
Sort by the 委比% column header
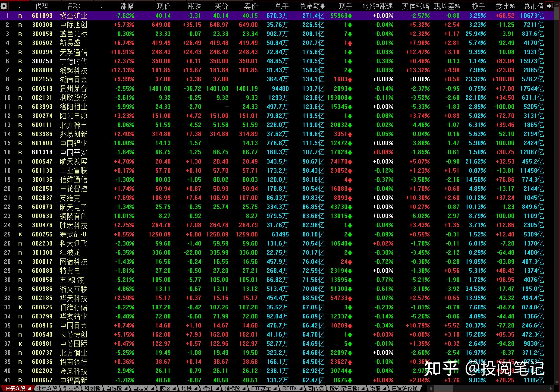[x=505, y=6]
